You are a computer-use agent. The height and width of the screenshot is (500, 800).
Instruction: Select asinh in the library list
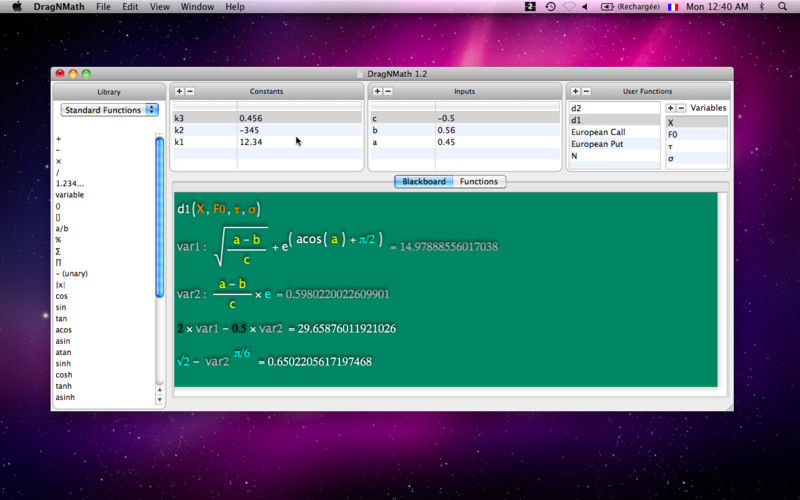tap(65, 397)
